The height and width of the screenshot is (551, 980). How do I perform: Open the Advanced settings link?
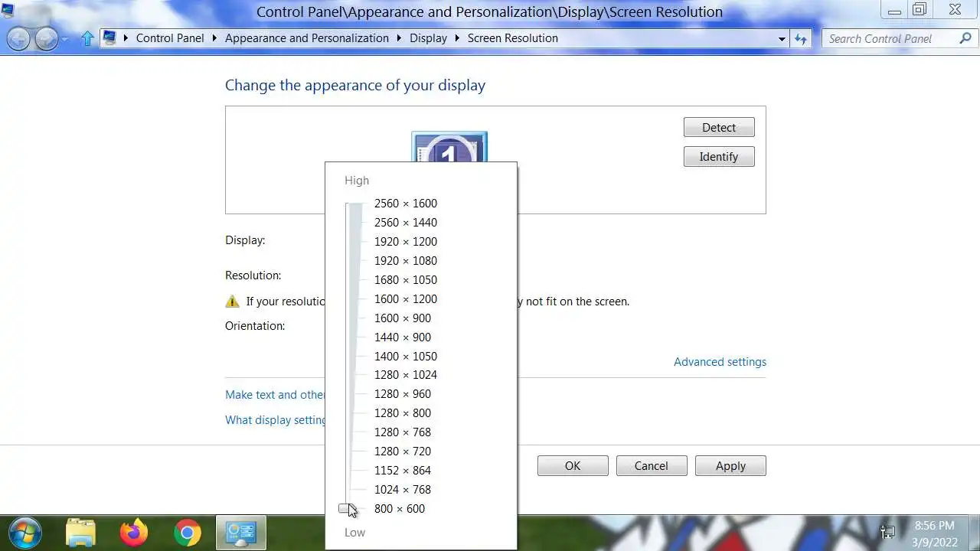click(x=720, y=362)
